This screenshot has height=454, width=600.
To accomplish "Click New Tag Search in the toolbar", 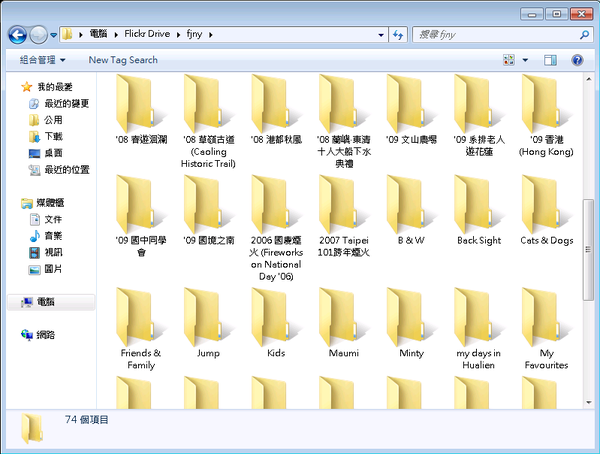I will [123, 60].
